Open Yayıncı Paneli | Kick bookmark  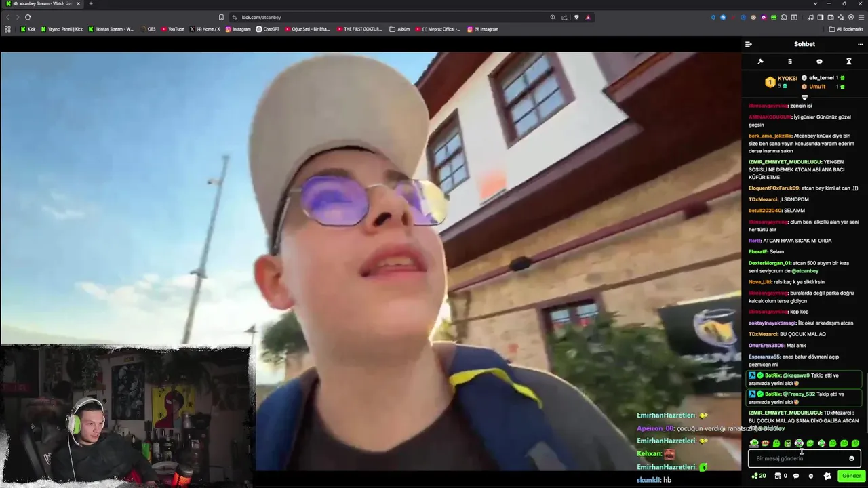(x=62, y=29)
